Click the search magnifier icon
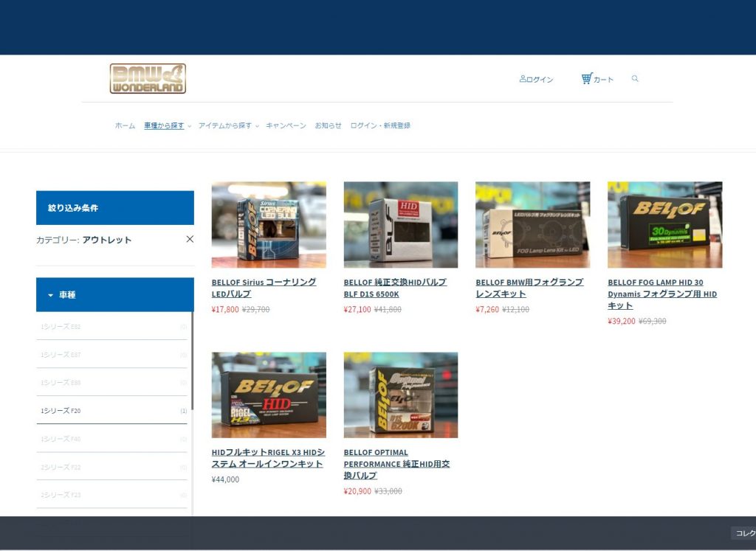 tap(635, 78)
